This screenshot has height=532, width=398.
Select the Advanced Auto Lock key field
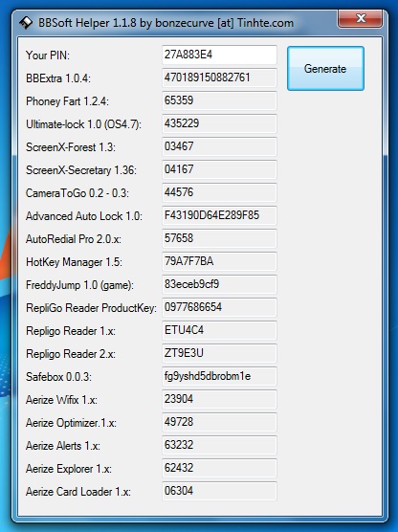219,215
